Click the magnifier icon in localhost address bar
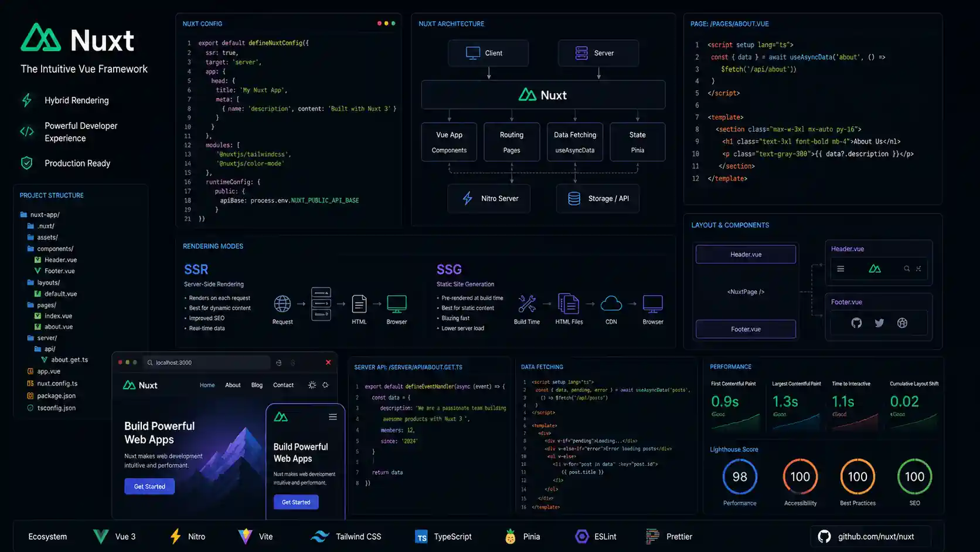The image size is (980, 552). 150,363
